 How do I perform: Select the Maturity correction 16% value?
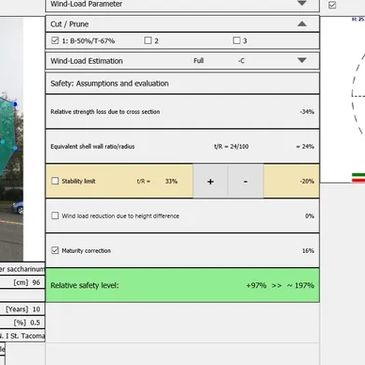pos(308,250)
